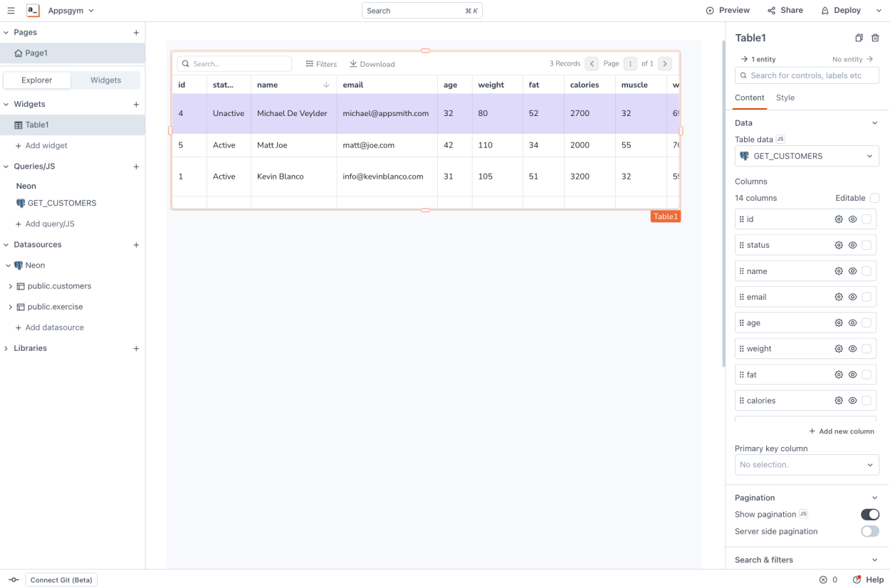890x588 pixels.
Task: Click the duplicate widget icon near Table1 header
Action: click(x=858, y=37)
